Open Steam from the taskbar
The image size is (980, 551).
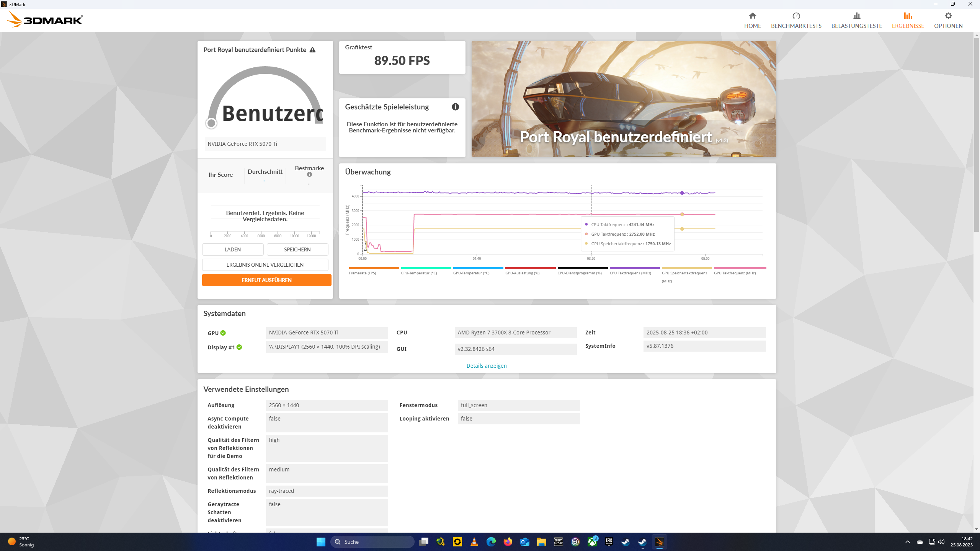[x=626, y=542]
